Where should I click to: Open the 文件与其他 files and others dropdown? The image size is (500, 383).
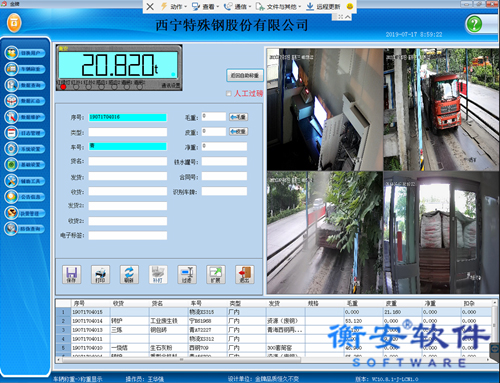coord(278,6)
